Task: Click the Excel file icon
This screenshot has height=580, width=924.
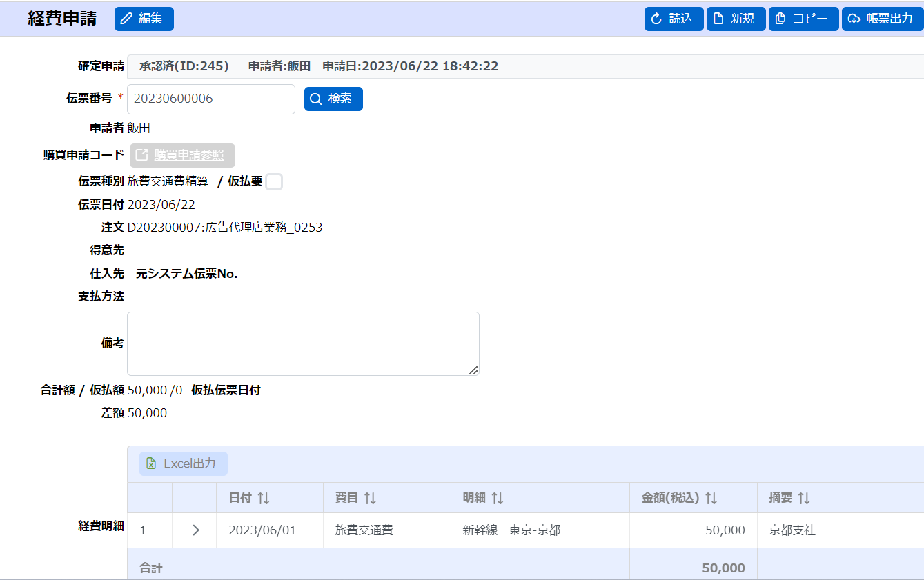Action: click(x=151, y=463)
